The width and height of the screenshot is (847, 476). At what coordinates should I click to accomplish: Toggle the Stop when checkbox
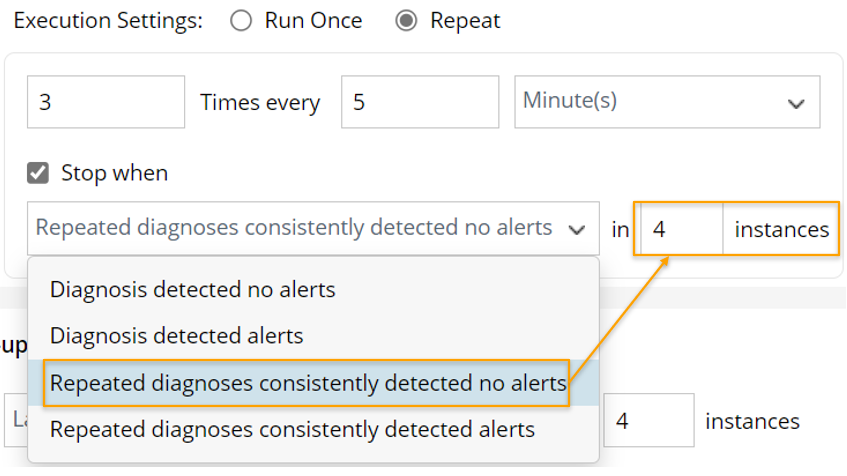point(38,173)
